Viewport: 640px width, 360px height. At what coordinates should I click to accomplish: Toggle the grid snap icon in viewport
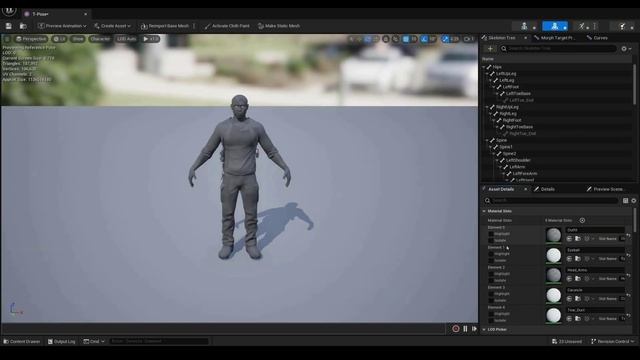tap(406, 39)
